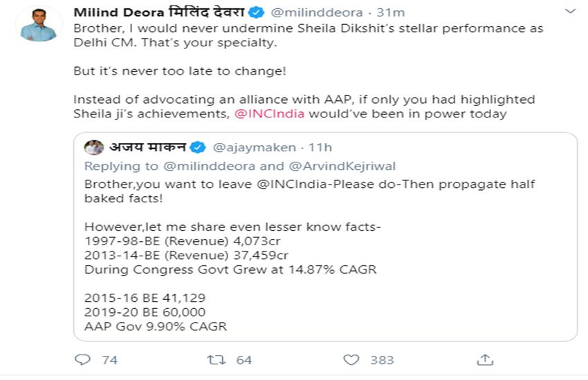Viewport: 588px width, 380px height.
Task: Click the 74 replies count
Action: click(x=109, y=360)
